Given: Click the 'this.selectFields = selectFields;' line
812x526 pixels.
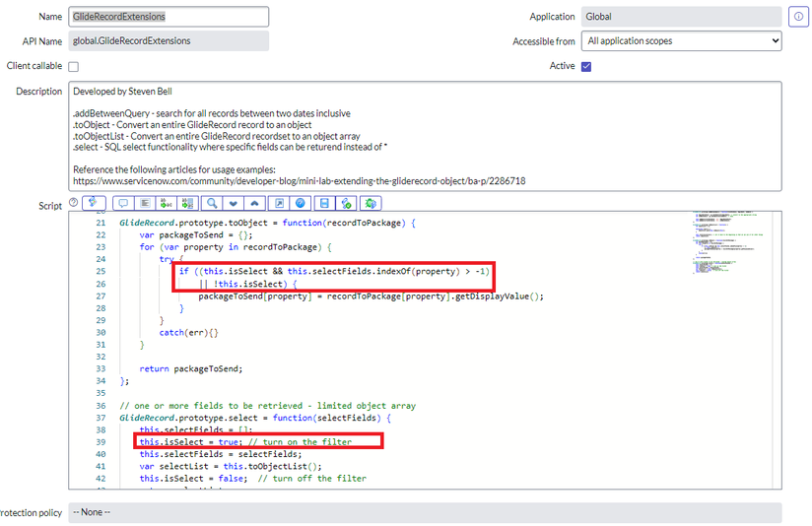Looking at the screenshot, I should point(221,454).
